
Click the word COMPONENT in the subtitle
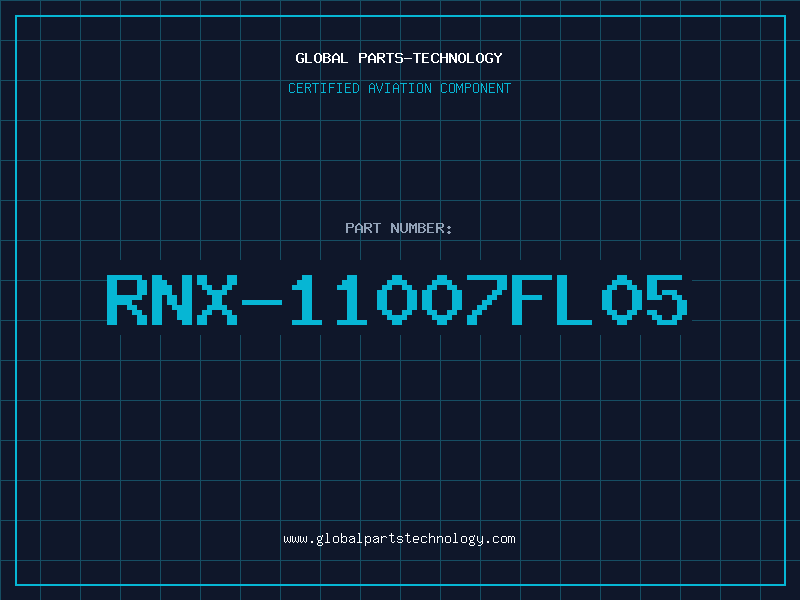(475, 88)
